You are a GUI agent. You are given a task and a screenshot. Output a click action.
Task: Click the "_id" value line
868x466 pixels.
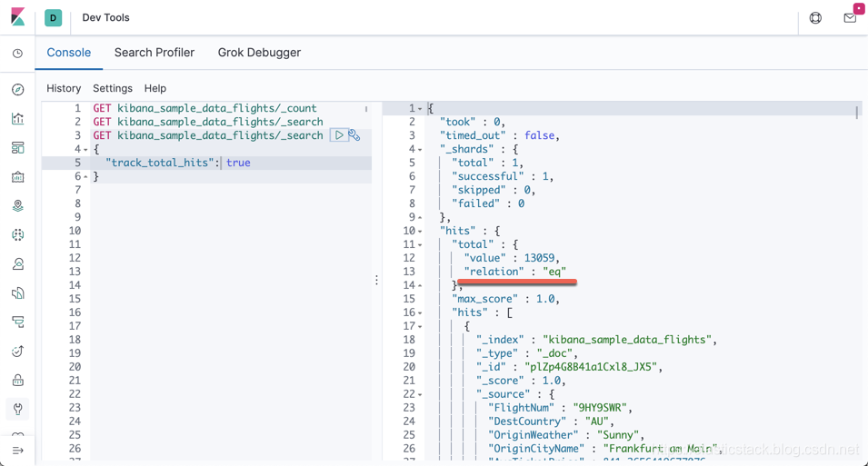pyautogui.click(x=570, y=367)
